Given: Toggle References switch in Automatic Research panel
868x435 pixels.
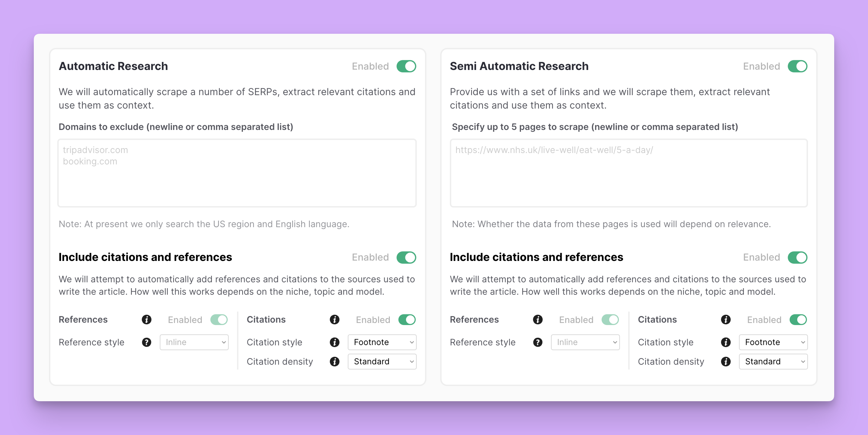Looking at the screenshot, I should (x=219, y=320).
